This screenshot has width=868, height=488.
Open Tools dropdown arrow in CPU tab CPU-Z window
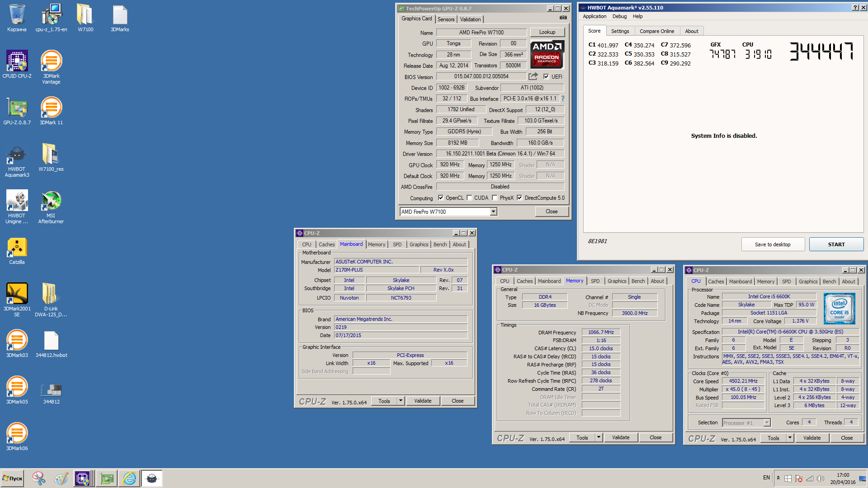790,438
